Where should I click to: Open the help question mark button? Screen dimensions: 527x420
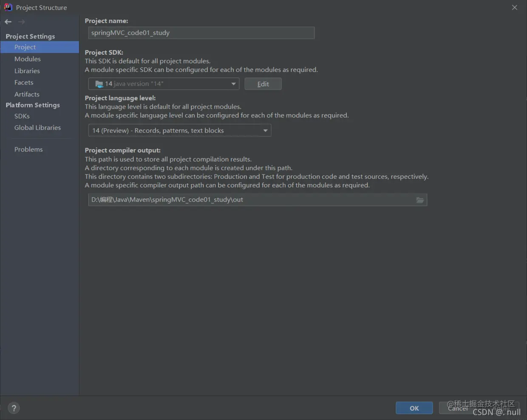(x=14, y=408)
